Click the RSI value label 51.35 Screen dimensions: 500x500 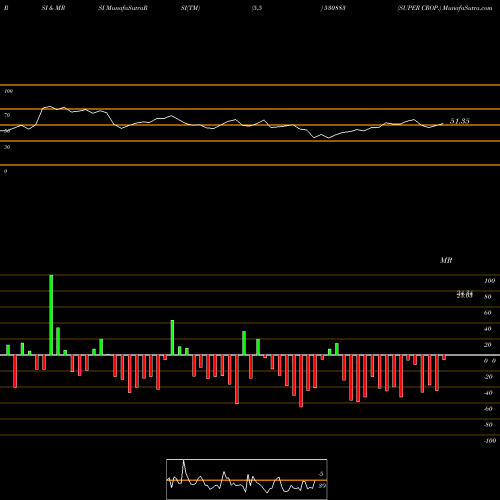[x=460, y=121]
